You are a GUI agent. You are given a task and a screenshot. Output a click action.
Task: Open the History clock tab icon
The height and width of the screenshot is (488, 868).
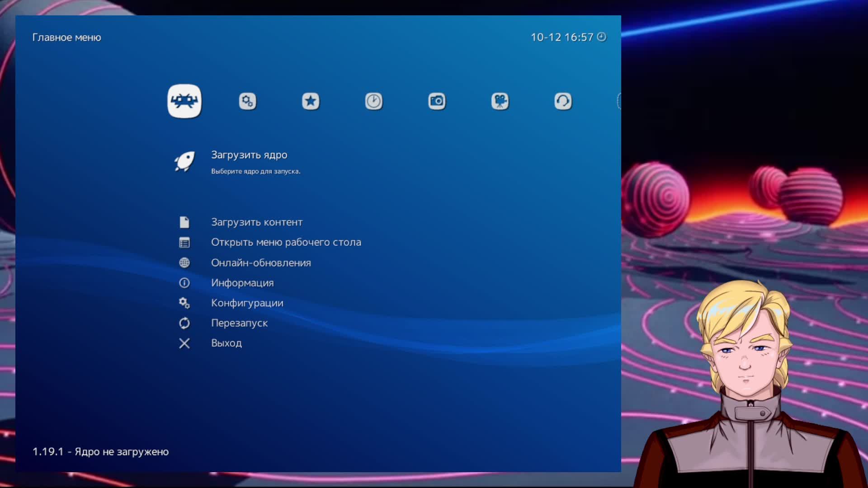(373, 101)
